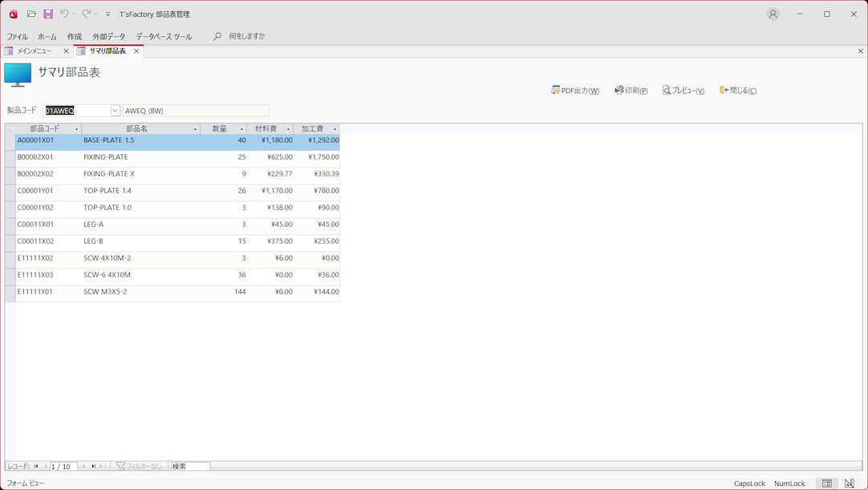Click the Undo arrow icon
The width and height of the screenshot is (868, 490).
[x=64, y=14]
